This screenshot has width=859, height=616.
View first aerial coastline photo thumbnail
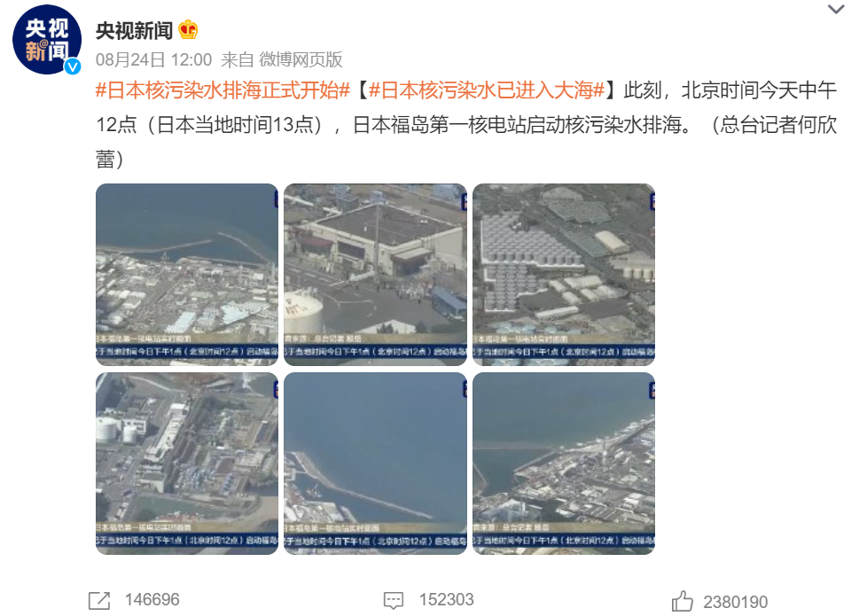pos(187,275)
